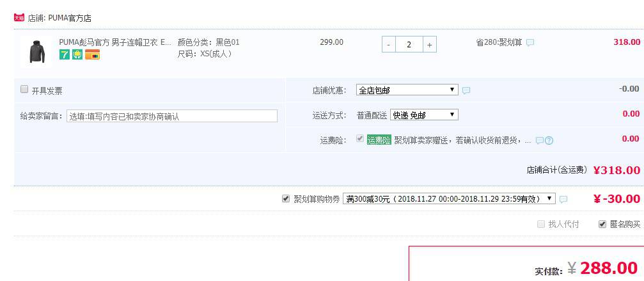The width and height of the screenshot is (644, 281).
Task: Click the quantity field showing 2
Action: (409, 44)
